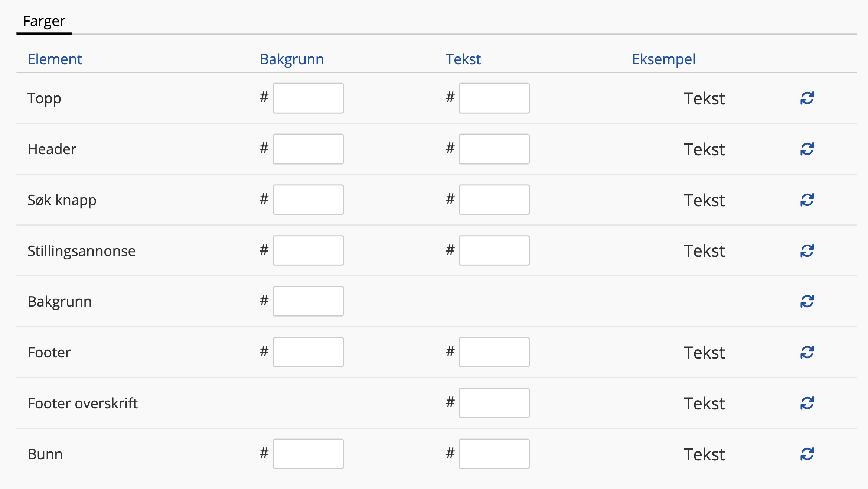Click the Bakgrunn row refresh icon
The image size is (868, 489).
pyautogui.click(x=807, y=301)
